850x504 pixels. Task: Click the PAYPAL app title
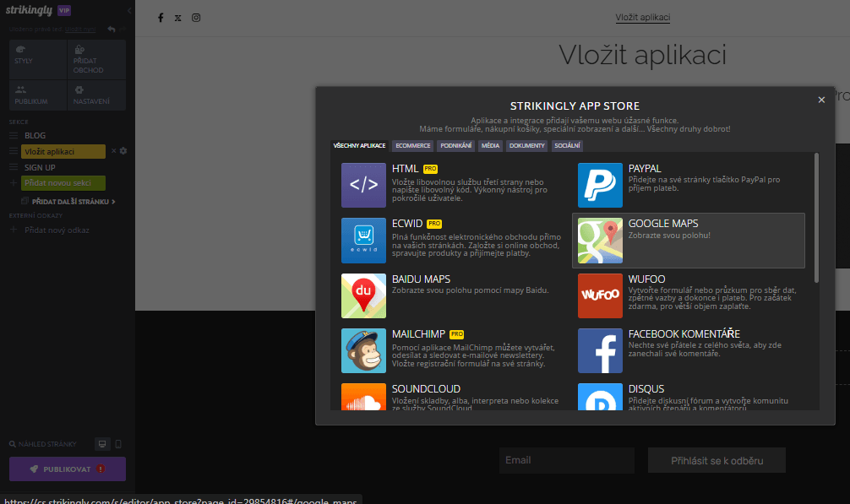[645, 169]
